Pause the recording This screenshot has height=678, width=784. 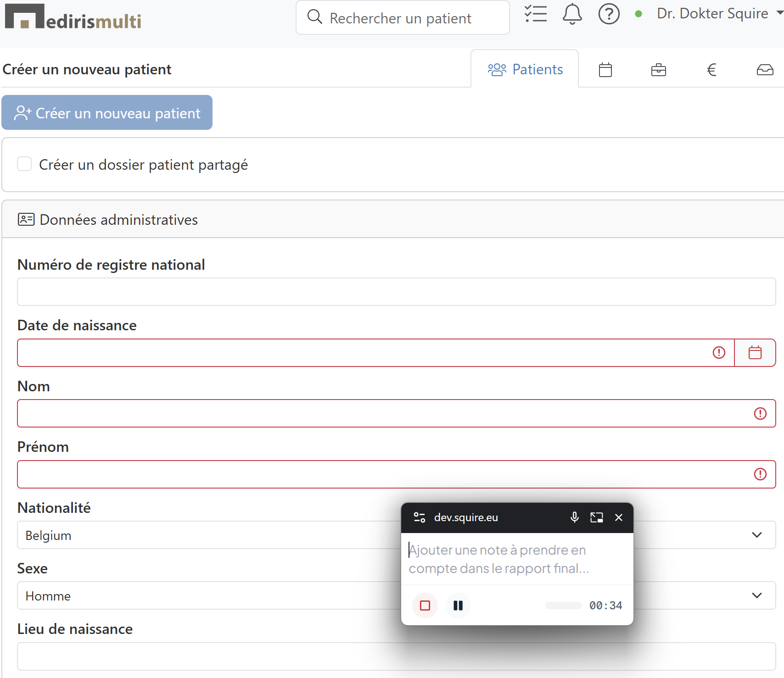click(x=458, y=606)
